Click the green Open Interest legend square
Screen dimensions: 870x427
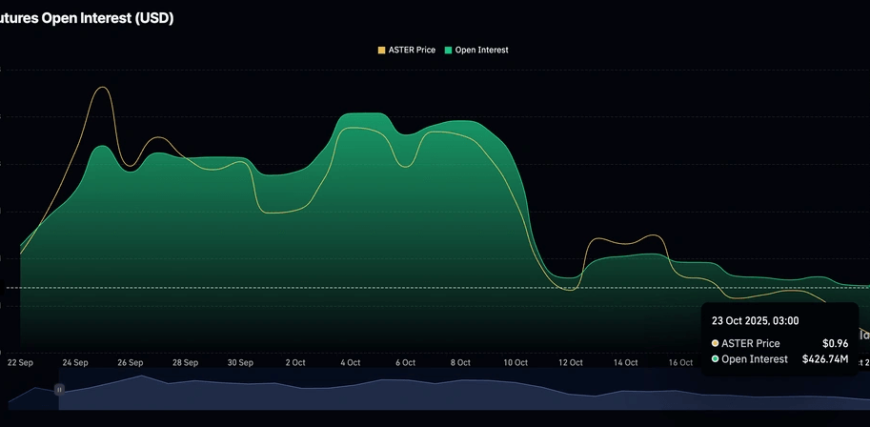click(449, 50)
